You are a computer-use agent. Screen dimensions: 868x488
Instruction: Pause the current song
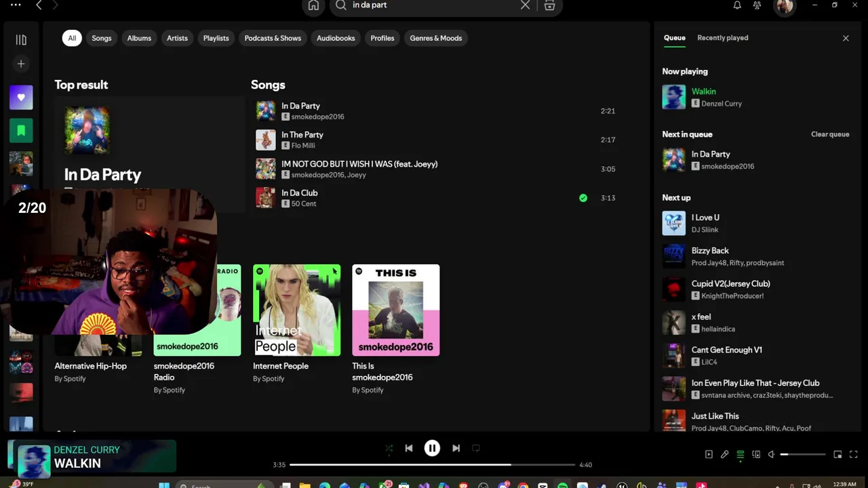point(432,448)
